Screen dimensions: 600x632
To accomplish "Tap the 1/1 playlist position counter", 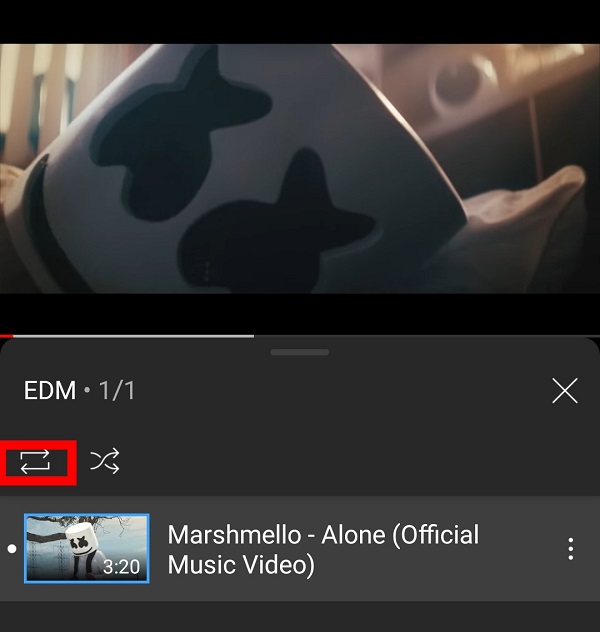I will click(x=117, y=390).
